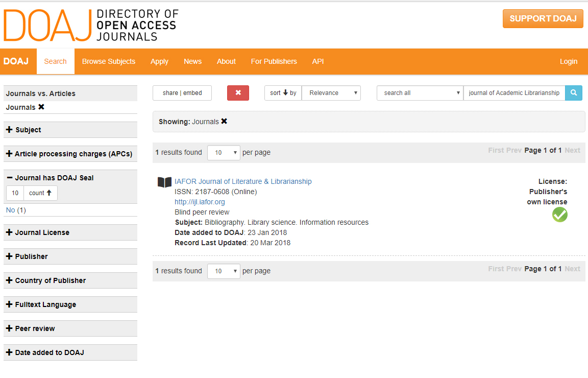Image resolution: width=588 pixels, height=378 pixels.
Task: Go to Browse Subjects
Action: (109, 62)
